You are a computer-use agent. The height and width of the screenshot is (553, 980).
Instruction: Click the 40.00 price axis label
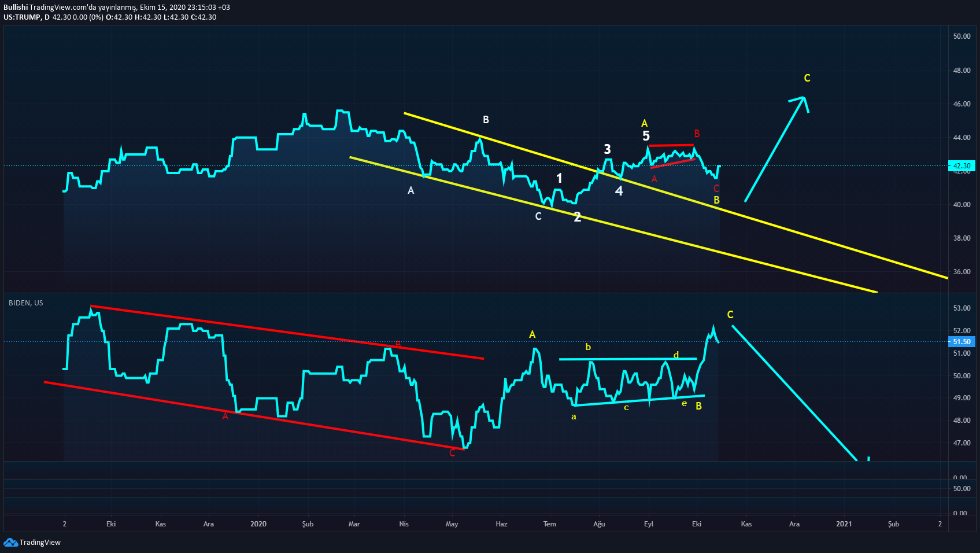[962, 205]
